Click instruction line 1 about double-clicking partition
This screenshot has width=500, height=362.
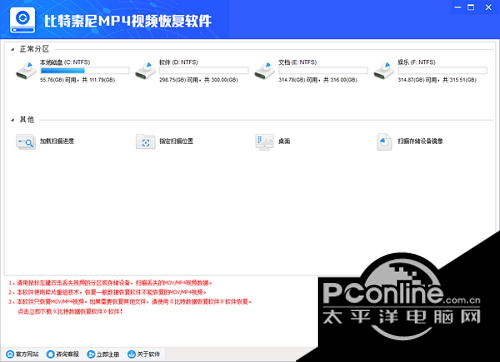(110, 283)
